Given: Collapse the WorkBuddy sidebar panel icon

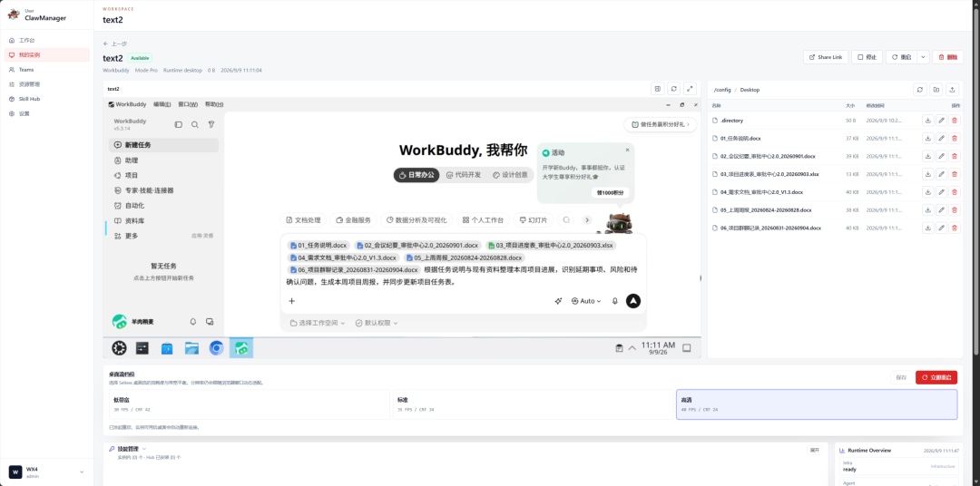Looking at the screenshot, I should [178, 125].
